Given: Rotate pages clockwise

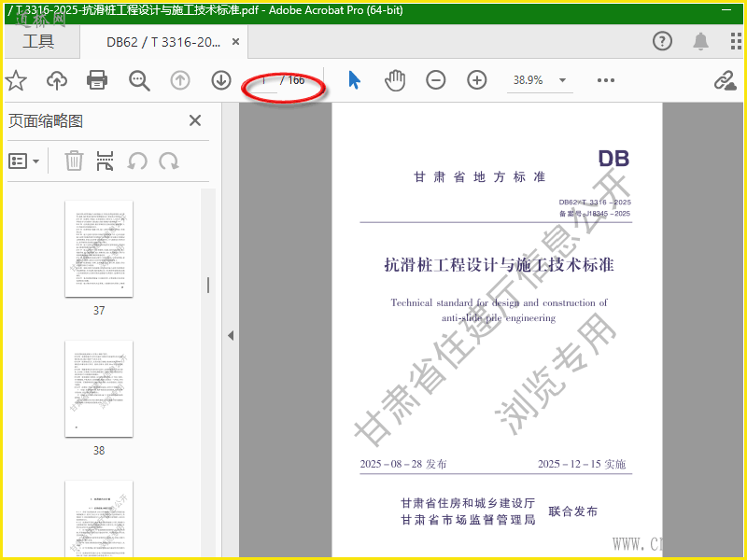Looking at the screenshot, I should [169, 161].
